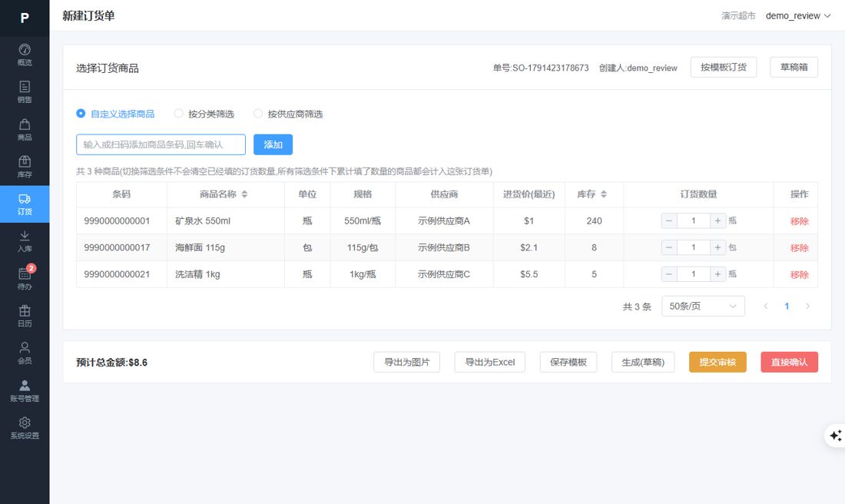Remove 洗洁精 1kg row via 移除
This screenshot has height=504, width=845.
799,274
